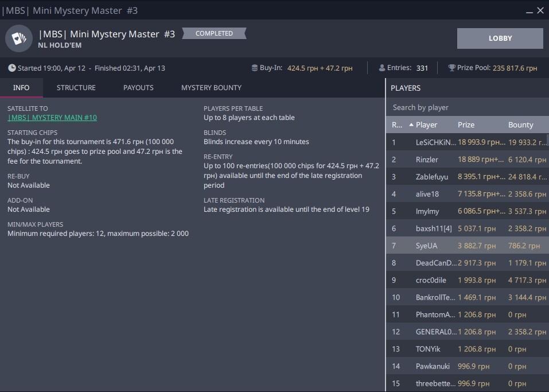Screen dimensions: 549x392
Task: Click the coin stack Buy-In icon
Action: pos(255,68)
